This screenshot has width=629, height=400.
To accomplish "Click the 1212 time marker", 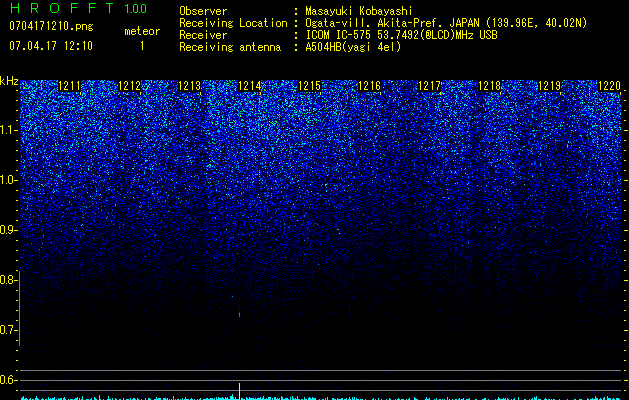I will pos(130,86).
